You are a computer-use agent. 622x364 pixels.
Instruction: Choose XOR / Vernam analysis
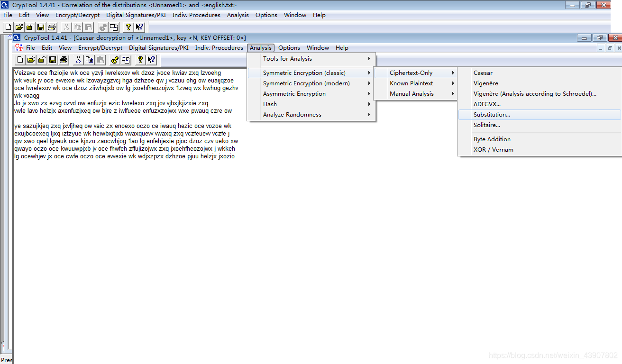[x=540, y=150]
